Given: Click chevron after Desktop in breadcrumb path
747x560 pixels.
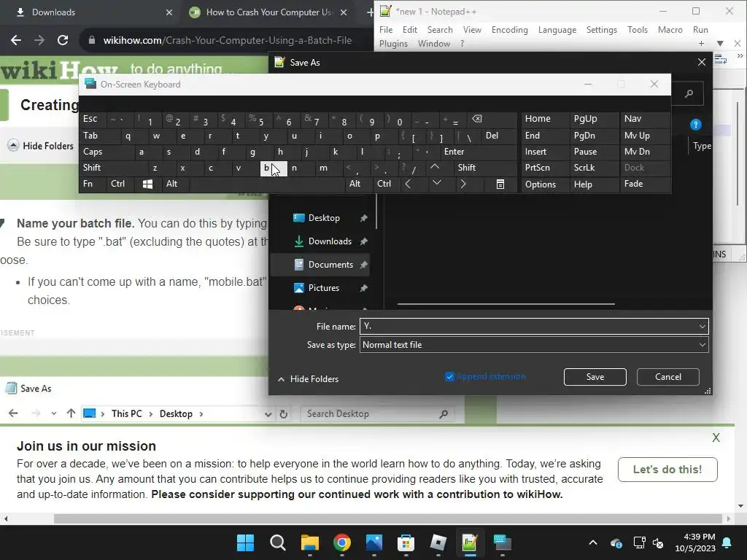Looking at the screenshot, I should pyautogui.click(x=201, y=414).
